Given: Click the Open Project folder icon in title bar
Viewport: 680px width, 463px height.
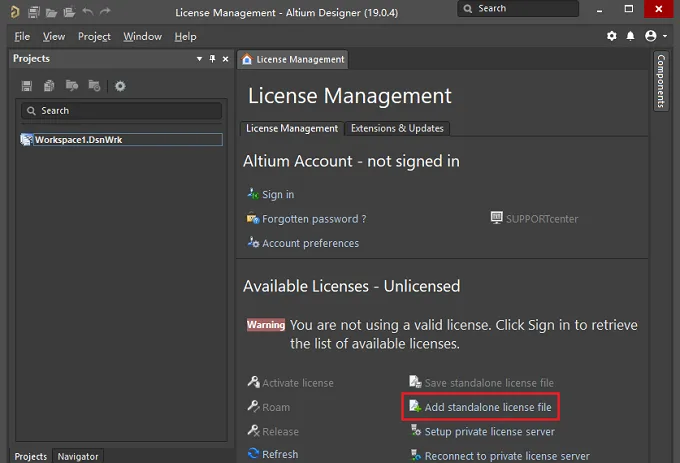Looking at the screenshot, I should coord(69,12).
